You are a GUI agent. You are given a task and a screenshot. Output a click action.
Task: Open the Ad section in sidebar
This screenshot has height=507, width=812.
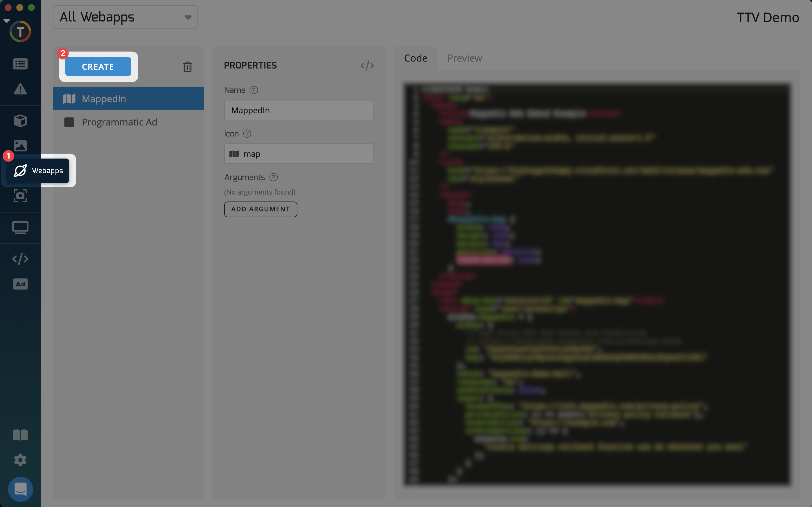(20, 284)
